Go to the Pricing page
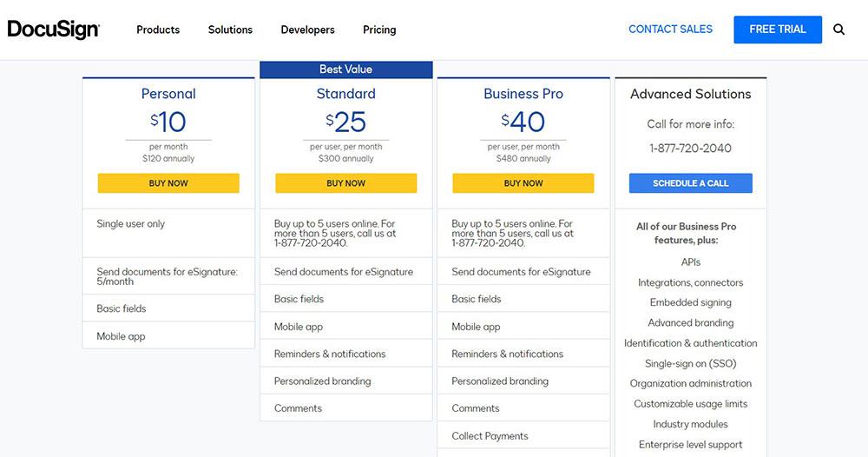This screenshot has width=868, height=457. (379, 30)
